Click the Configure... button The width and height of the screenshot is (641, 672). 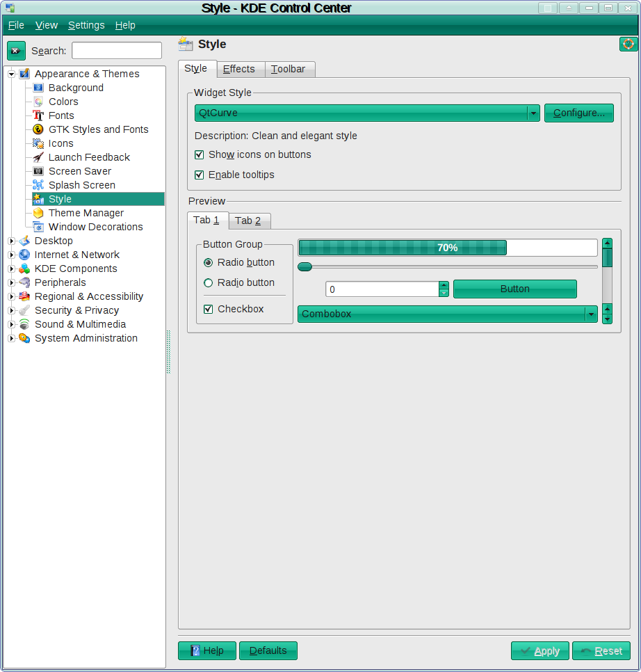coord(579,113)
